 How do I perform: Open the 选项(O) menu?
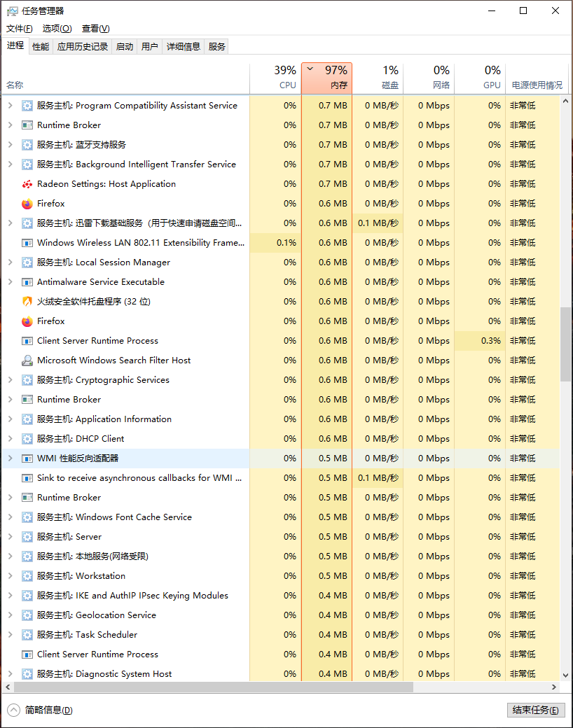pyautogui.click(x=57, y=29)
